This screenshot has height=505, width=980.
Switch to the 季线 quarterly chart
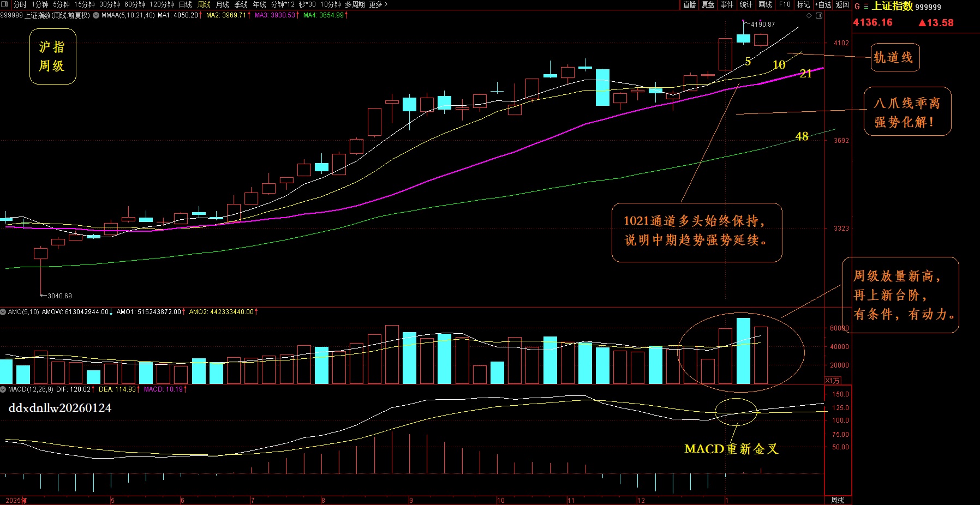[x=241, y=4]
